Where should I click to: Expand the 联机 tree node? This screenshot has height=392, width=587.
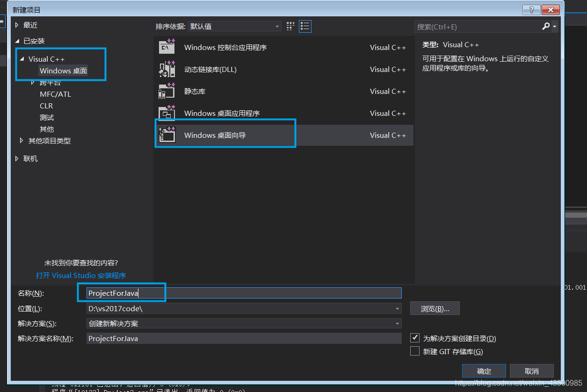17,158
